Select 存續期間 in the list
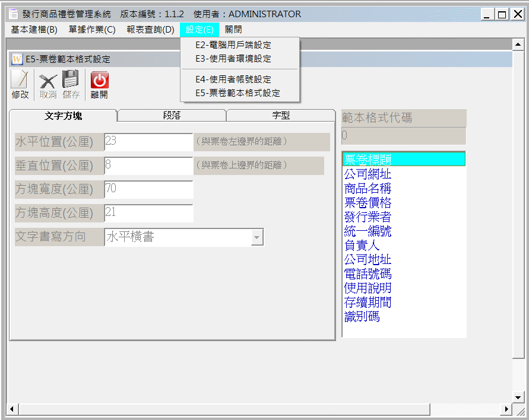The width and height of the screenshot is (529, 420). pos(404,302)
